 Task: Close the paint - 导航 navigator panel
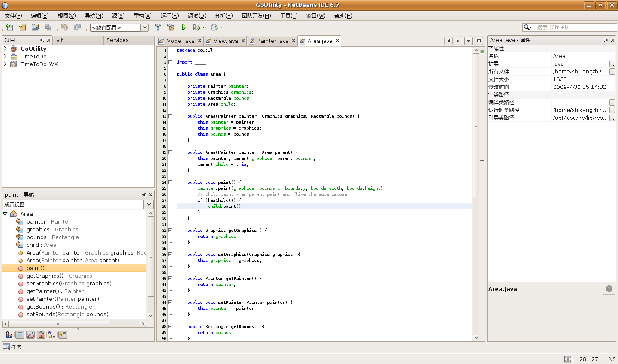[151, 194]
